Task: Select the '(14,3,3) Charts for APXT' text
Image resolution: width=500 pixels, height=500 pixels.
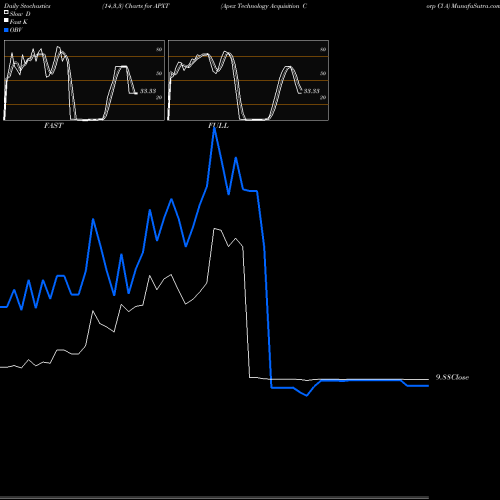Action: click(136, 6)
